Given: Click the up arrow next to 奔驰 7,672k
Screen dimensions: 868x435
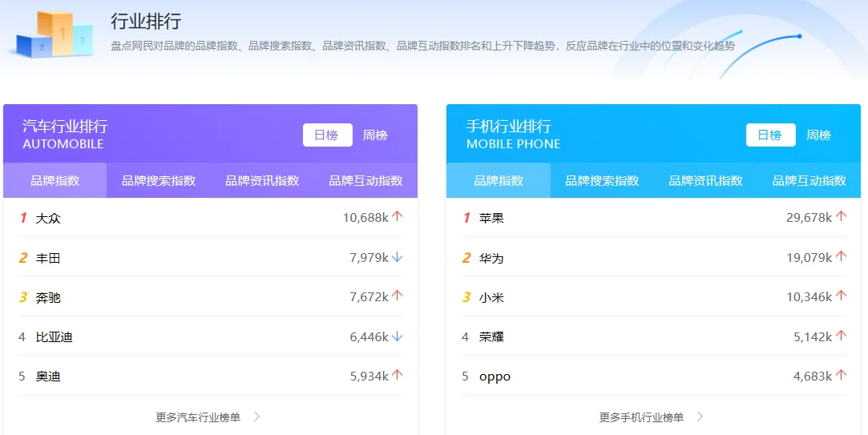Looking at the screenshot, I should pyautogui.click(x=397, y=296).
